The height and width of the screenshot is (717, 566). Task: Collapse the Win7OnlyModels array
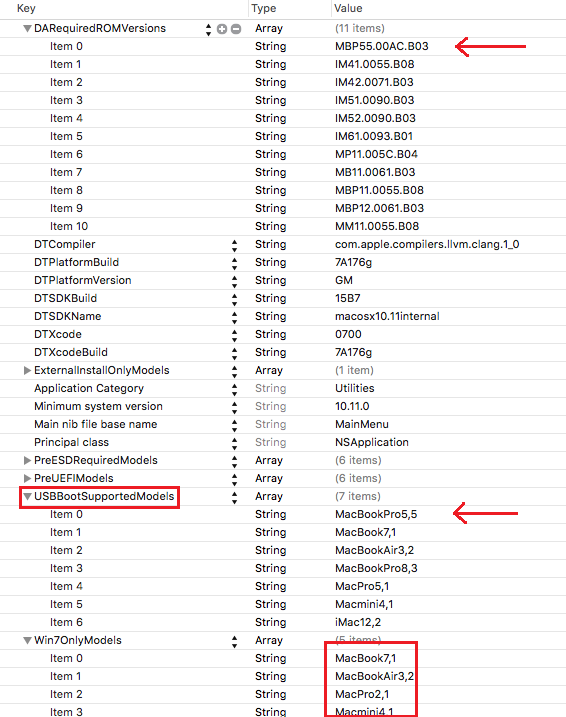27,641
